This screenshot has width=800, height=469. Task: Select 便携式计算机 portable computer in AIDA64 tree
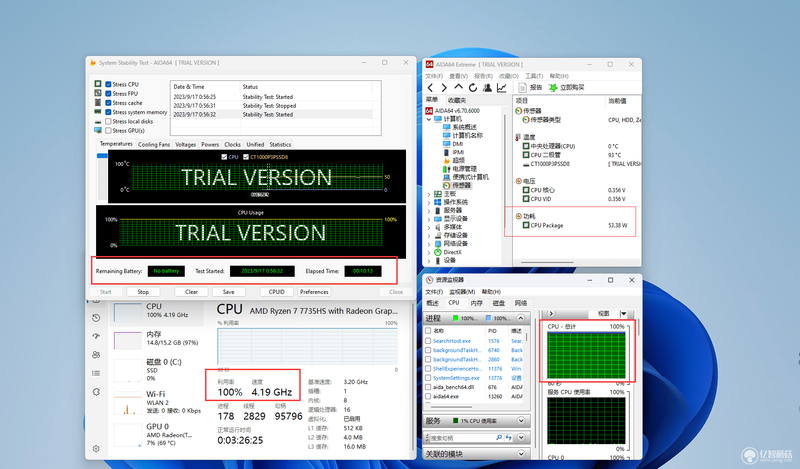[x=466, y=177]
